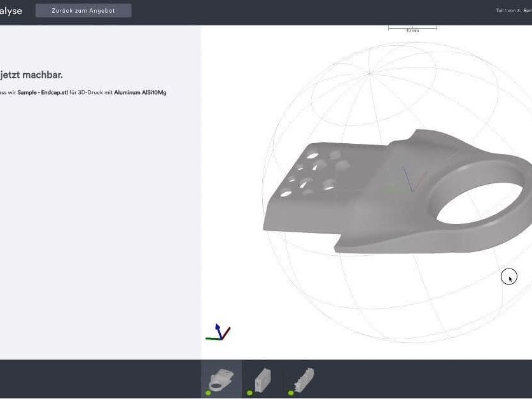Click the 10 mm scale bar
This screenshot has width=532, height=399.
coord(412,29)
